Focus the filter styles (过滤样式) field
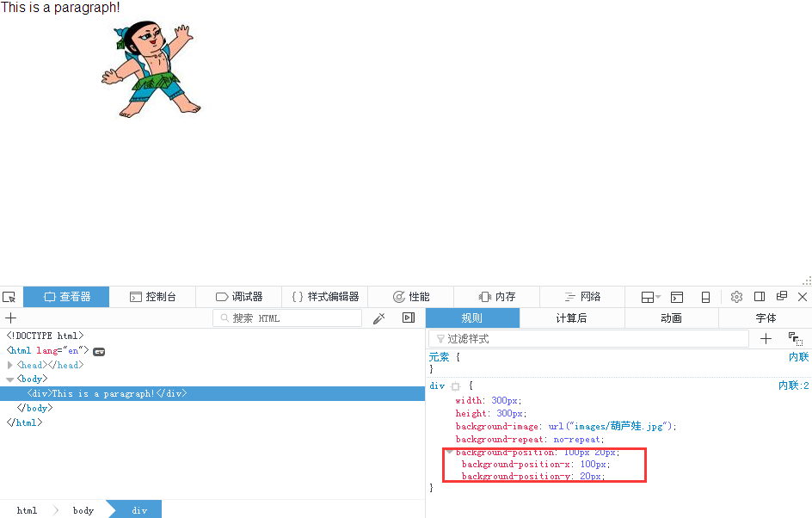This screenshot has height=518, width=812. tap(589, 339)
